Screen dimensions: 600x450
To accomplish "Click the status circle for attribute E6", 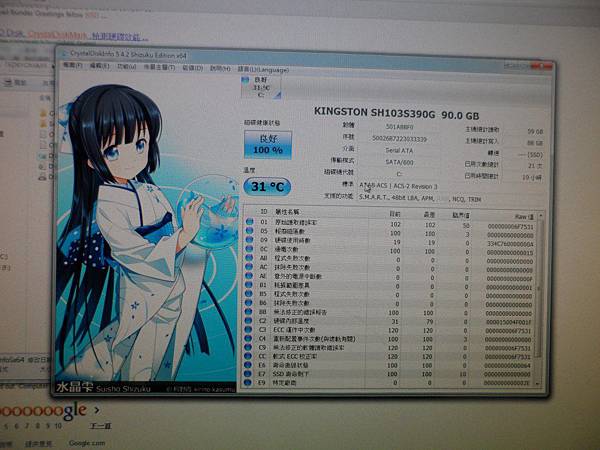I will (248, 365).
